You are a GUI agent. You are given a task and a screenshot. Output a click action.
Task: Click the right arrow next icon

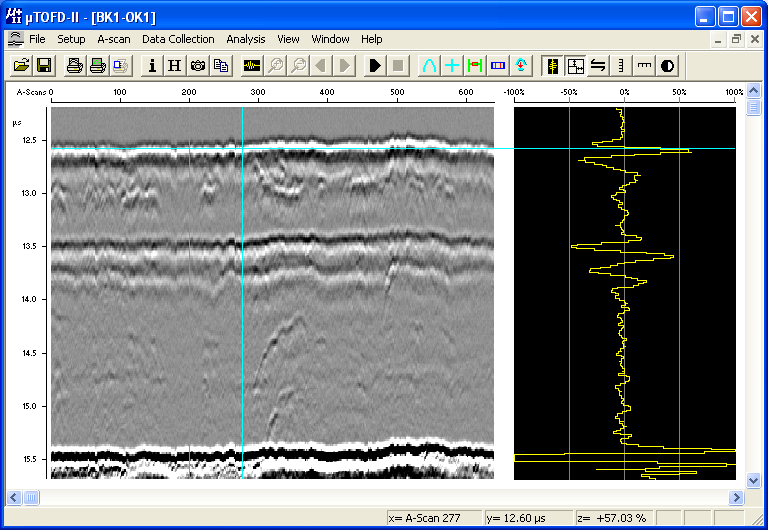click(344, 66)
